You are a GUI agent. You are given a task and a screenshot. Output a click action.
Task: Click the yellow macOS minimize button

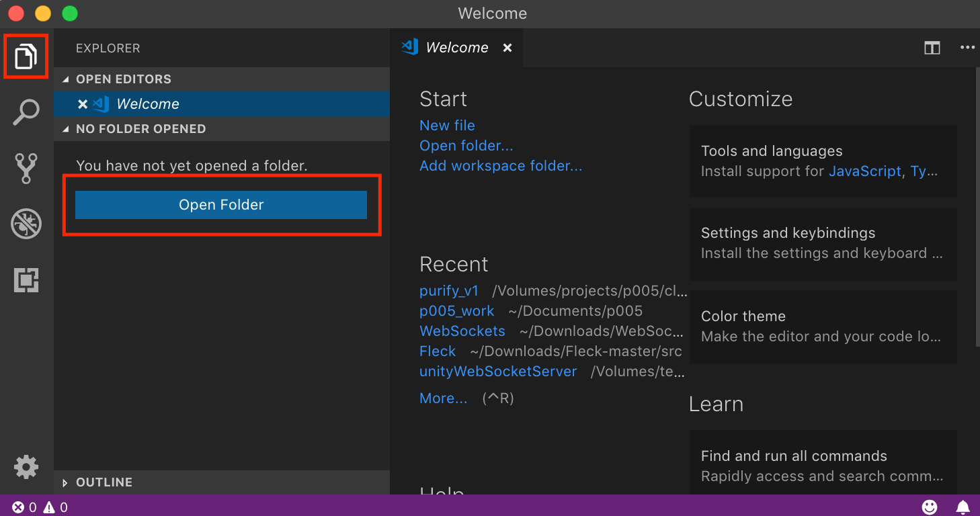point(42,13)
